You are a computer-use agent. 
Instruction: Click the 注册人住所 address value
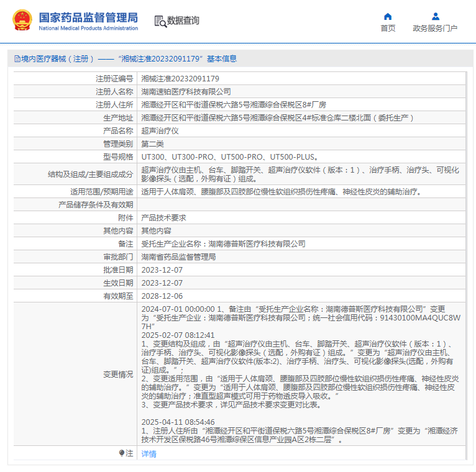point(234,105)
